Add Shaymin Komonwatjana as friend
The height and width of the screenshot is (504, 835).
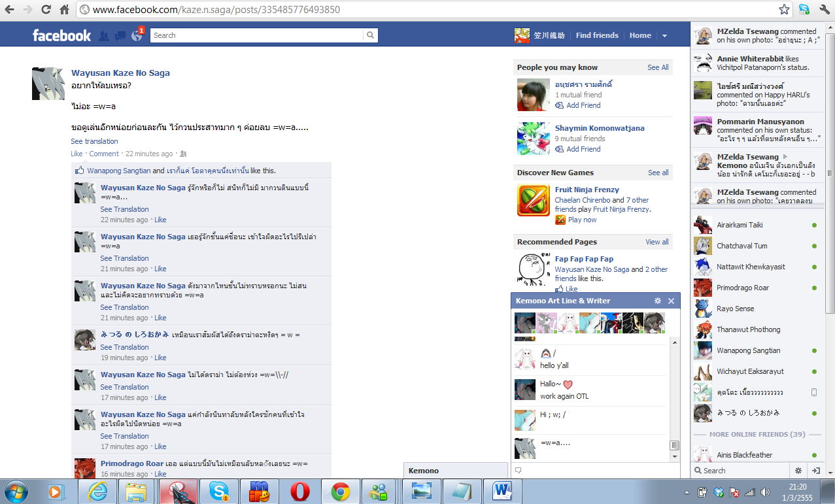(583, 149)
